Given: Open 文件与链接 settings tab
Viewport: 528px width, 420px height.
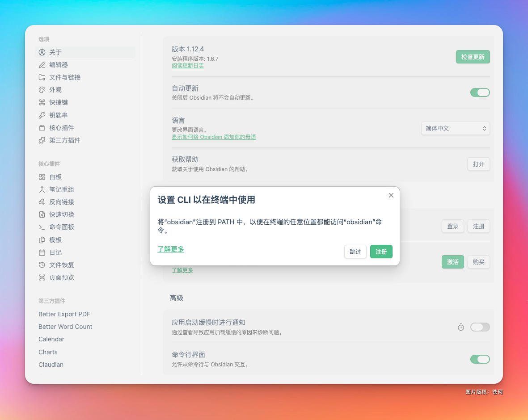Looking at the screenshot, I should [x=65, y=77].
